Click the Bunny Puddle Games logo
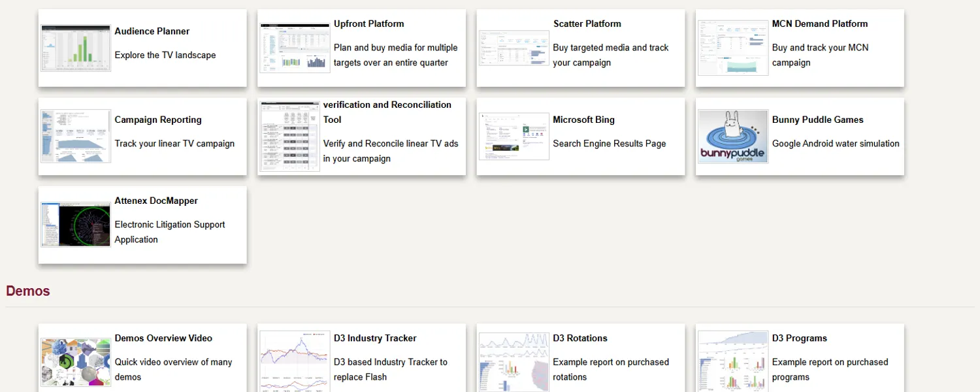Viewport: 980px width, 392px height. tap(733, 136)
